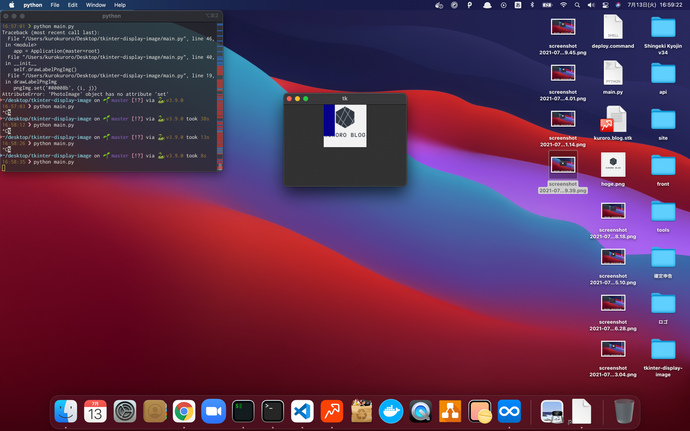Open the recycling box app in the Dock
Viewport: 690px width, 431px height.
361,411
